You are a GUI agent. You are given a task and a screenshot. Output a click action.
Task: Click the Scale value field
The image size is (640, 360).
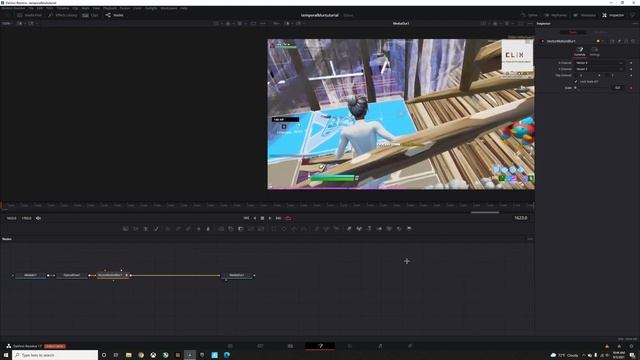point(618,87)
